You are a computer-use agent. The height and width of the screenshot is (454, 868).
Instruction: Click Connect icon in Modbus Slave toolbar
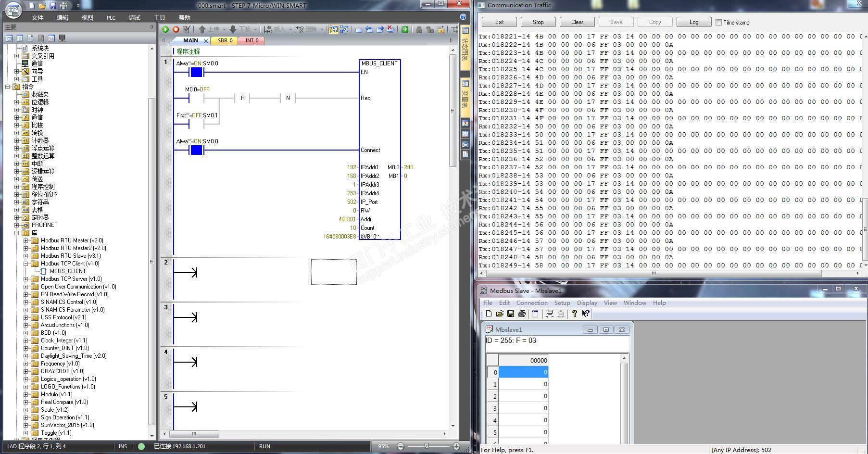coord(550,314)
